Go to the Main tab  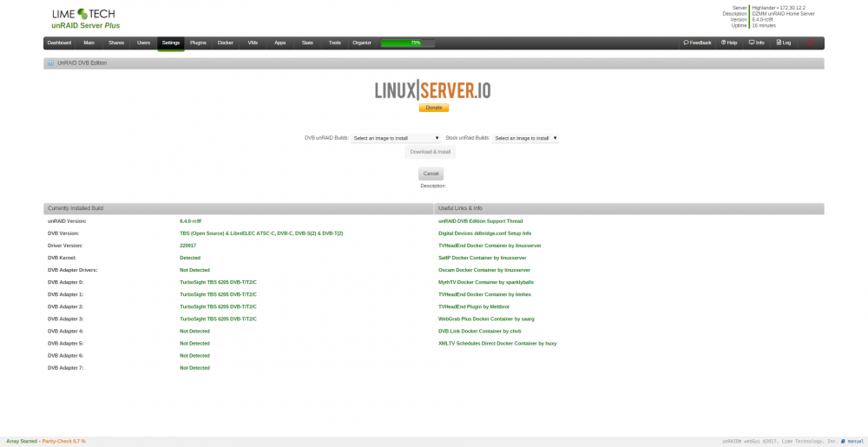point(89,43)
